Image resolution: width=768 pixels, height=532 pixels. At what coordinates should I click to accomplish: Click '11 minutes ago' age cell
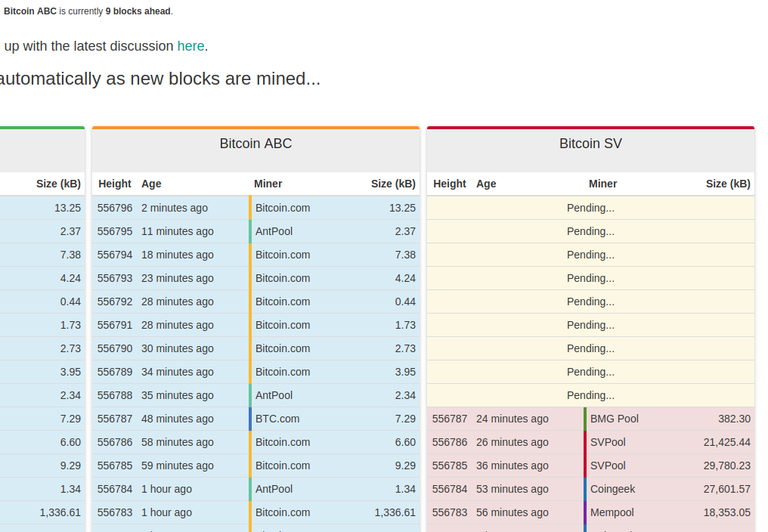178,231
